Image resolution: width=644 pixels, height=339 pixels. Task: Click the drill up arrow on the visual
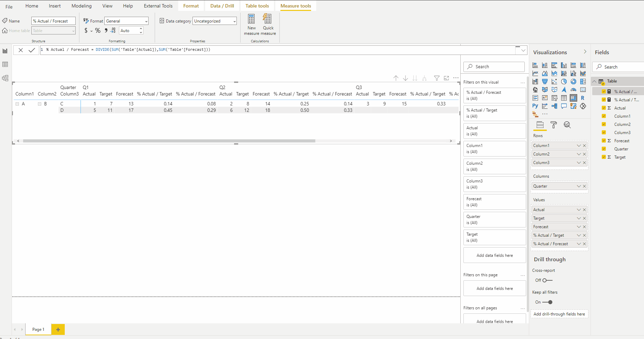[x=396, y=78]
